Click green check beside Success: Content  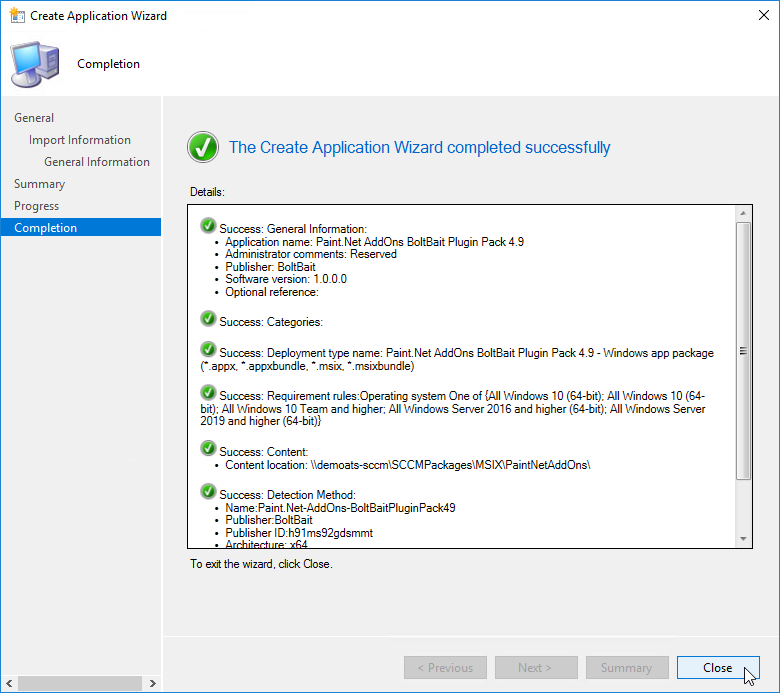pyautogui.click(x=208, y=449)
